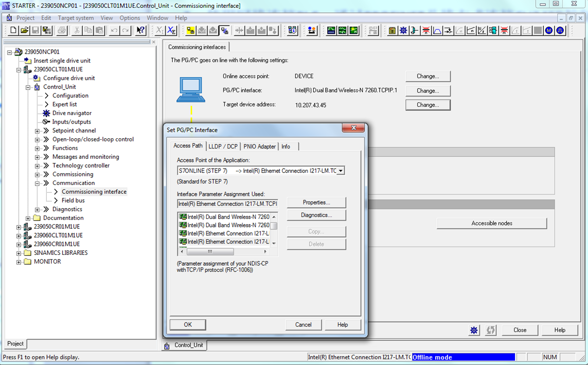The height and width of the screenshot is (365, 588).
Task: Click the yellow Connect to target system icon
Action: [x=191, y=30]
